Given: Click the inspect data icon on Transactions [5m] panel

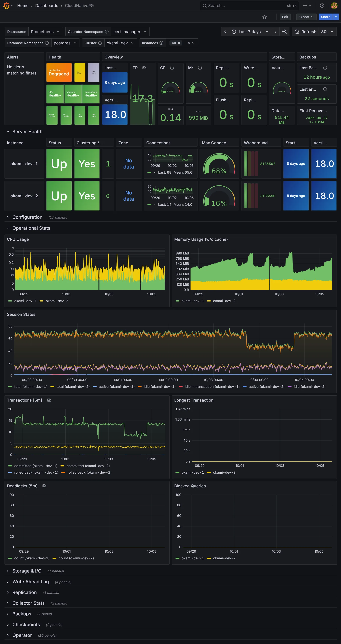Looking at the screenshot, I should tap(49, 400).
